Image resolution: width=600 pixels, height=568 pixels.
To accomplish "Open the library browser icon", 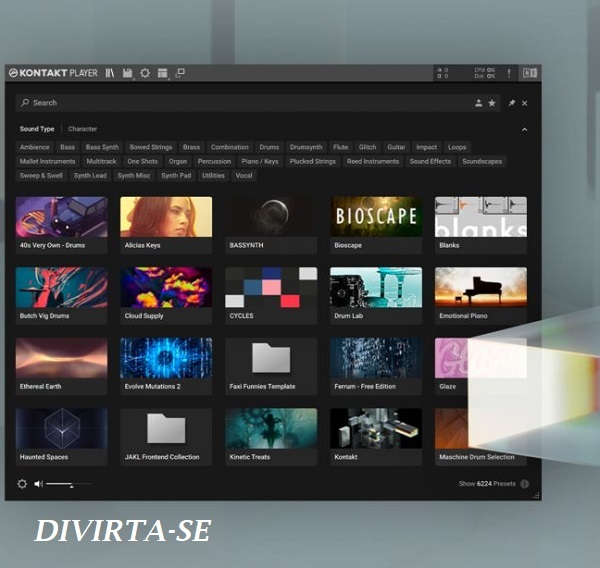I will point(110,73).
